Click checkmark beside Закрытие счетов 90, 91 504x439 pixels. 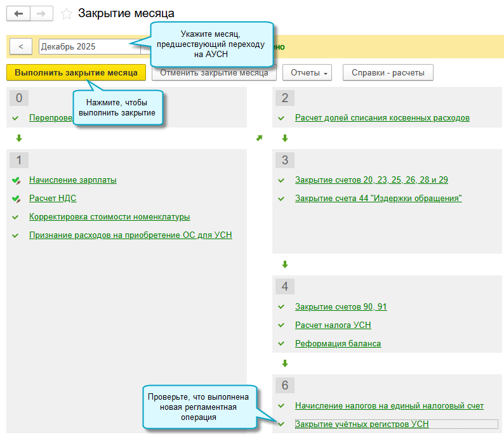coord(281,306)
